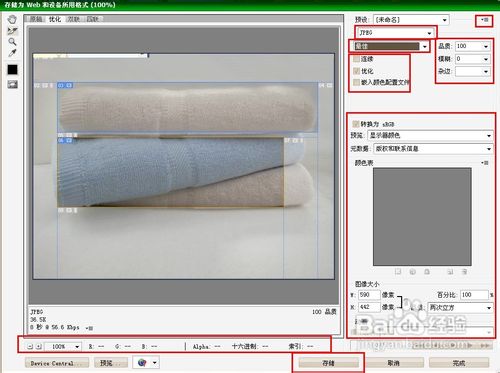Click the 完成 (Done) button
This screenshot has height=373, width=500.
click(x=459, y=363)
